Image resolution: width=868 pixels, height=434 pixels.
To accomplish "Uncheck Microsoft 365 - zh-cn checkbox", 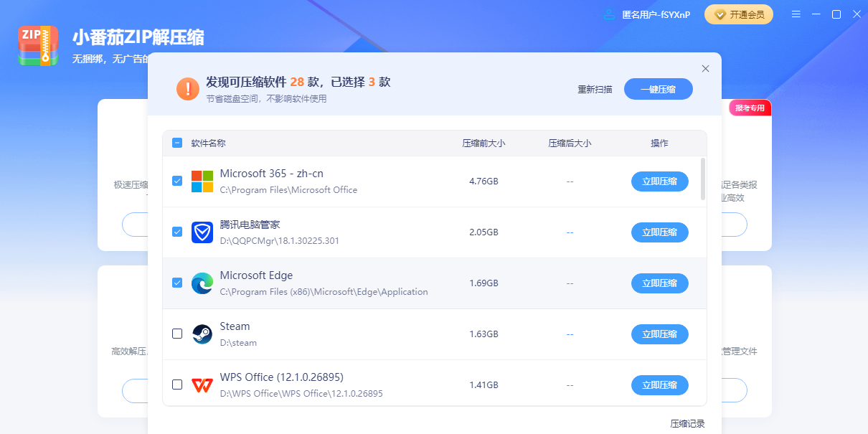I will [x=177, y=181].
